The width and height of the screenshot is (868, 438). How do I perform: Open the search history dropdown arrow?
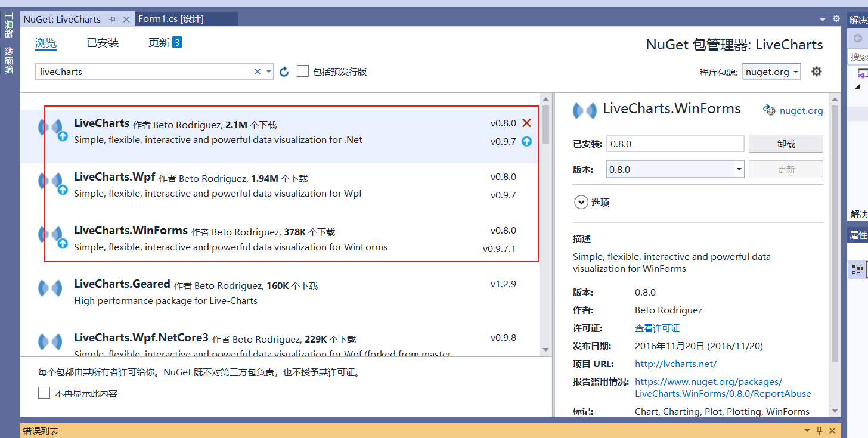pos(269,72)
